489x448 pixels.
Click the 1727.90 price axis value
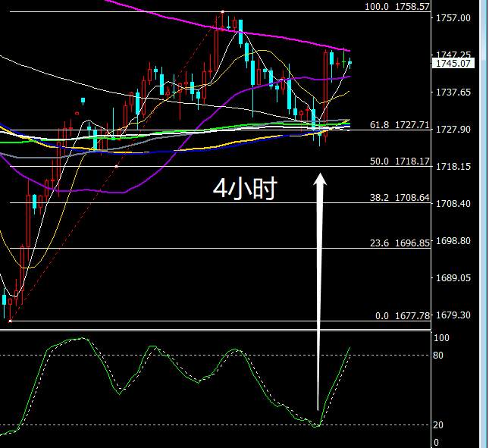click(x=453, y=130)
